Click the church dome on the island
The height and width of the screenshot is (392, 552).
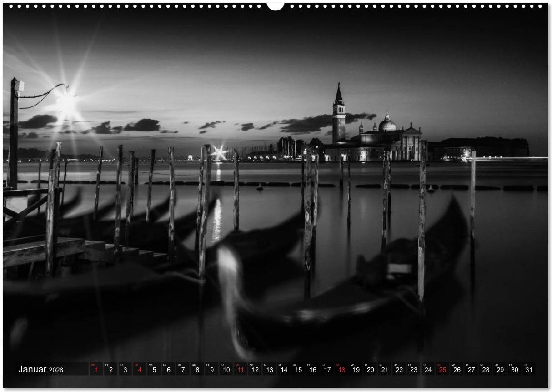[387, 124]
